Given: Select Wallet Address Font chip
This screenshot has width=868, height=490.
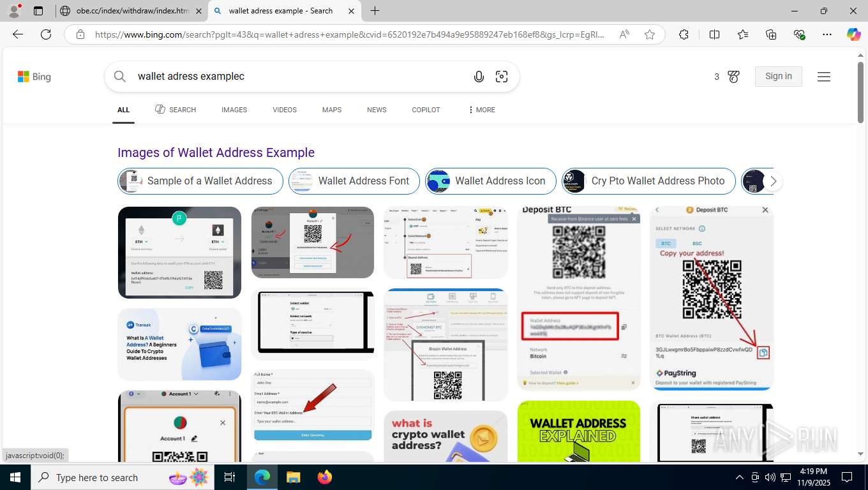Looking at the screenshot, I should [x=354, y=181].
